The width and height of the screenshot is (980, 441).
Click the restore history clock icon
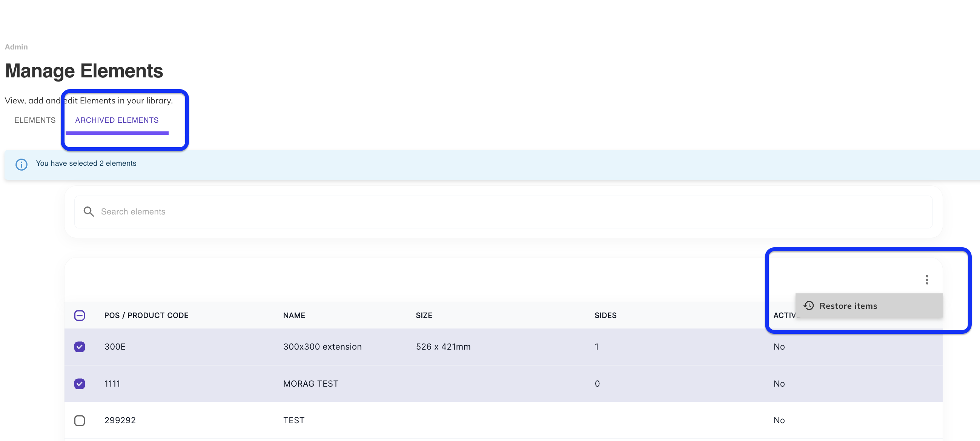pyautogui.click(x=809, y=306)
